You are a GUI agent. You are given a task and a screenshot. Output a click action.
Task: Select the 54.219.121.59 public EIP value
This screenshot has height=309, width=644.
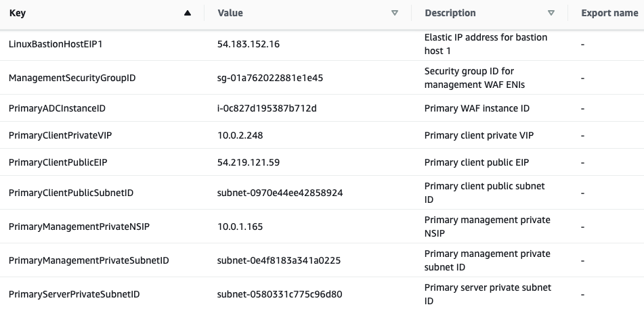point(249,162)
